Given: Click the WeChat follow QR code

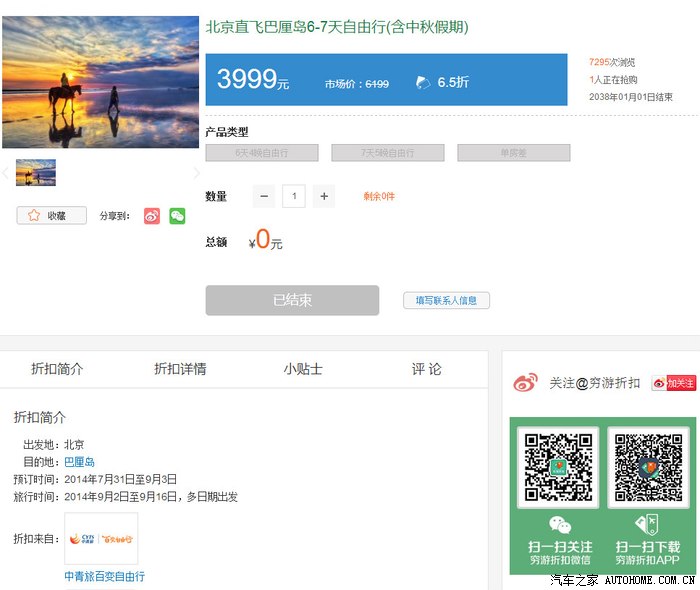Looking at the screenshot, I should point(560,467).
